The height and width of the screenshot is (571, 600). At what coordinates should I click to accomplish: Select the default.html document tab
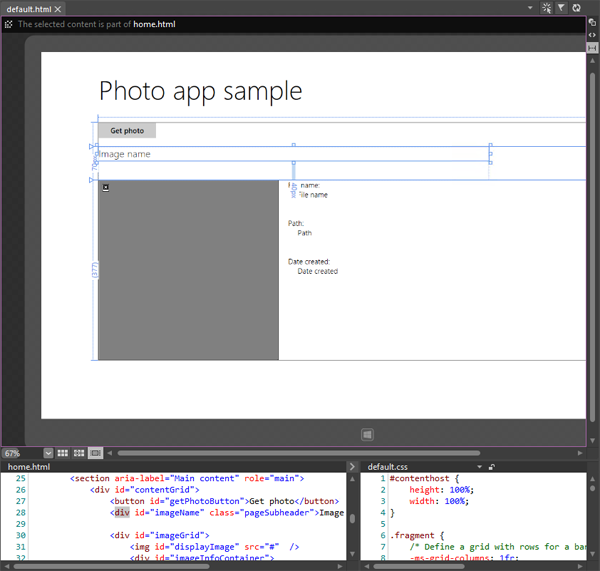coord(29,8)
